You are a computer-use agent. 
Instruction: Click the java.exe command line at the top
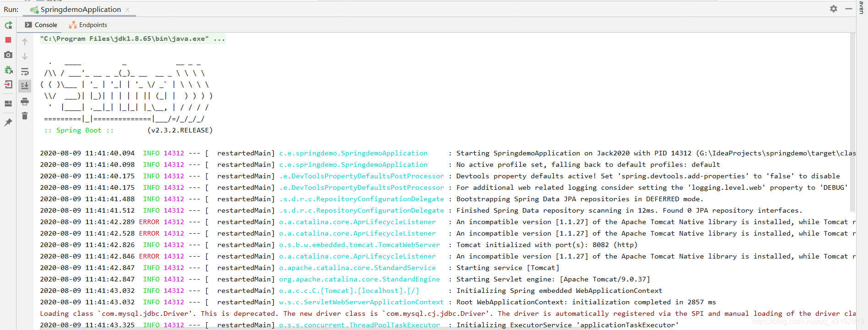tap(132, 38)
